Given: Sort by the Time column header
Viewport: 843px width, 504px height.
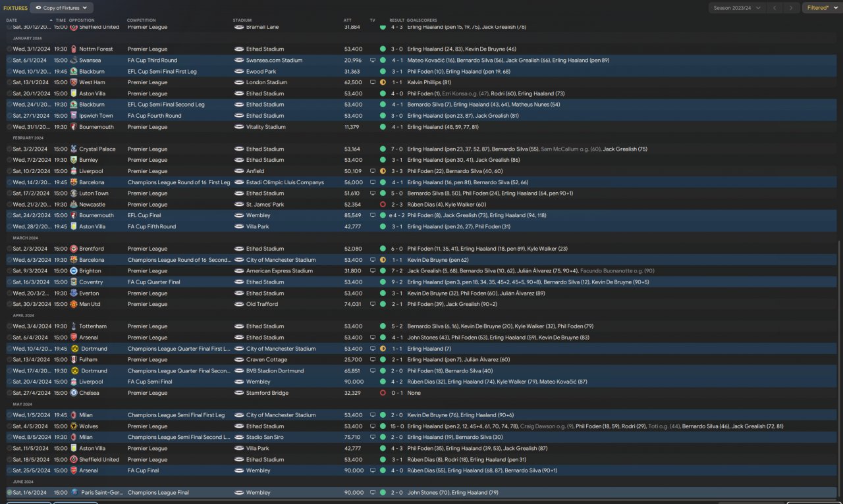Looking at the screenshot, I should (61, 20).
